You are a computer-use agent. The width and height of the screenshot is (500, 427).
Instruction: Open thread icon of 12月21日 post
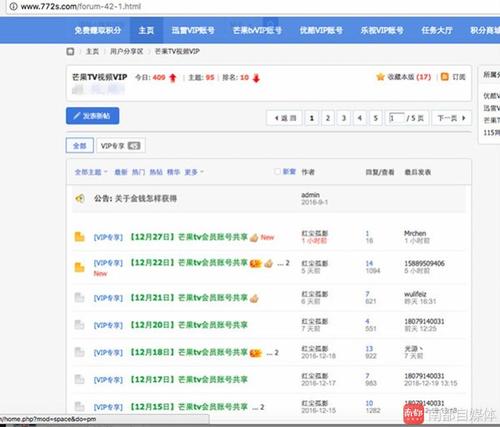coord(79,297)
